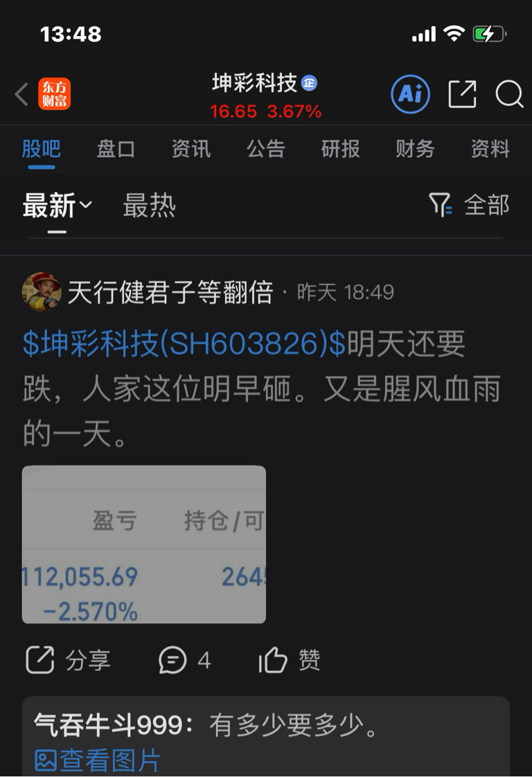
Task: Switch to the 最热 sort option
Action: pos(149,205)
